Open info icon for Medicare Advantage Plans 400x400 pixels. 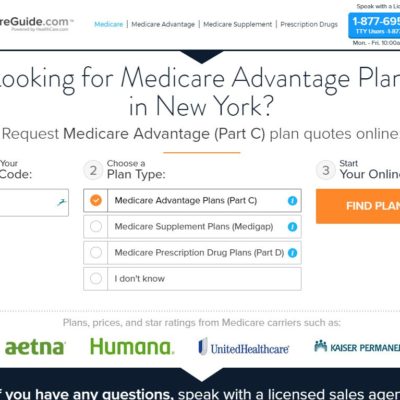pos(292,201)
